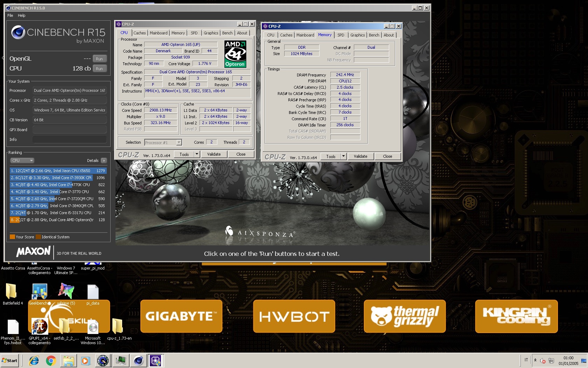Click the network connection tray icon
Screen dimensions: 588x368
(551, 361)
